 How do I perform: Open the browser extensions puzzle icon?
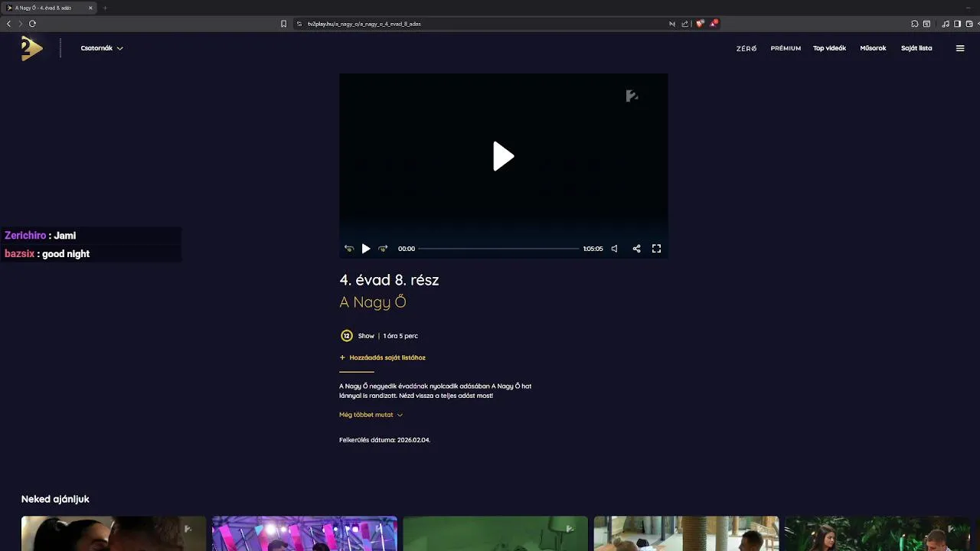coord(914,24)
